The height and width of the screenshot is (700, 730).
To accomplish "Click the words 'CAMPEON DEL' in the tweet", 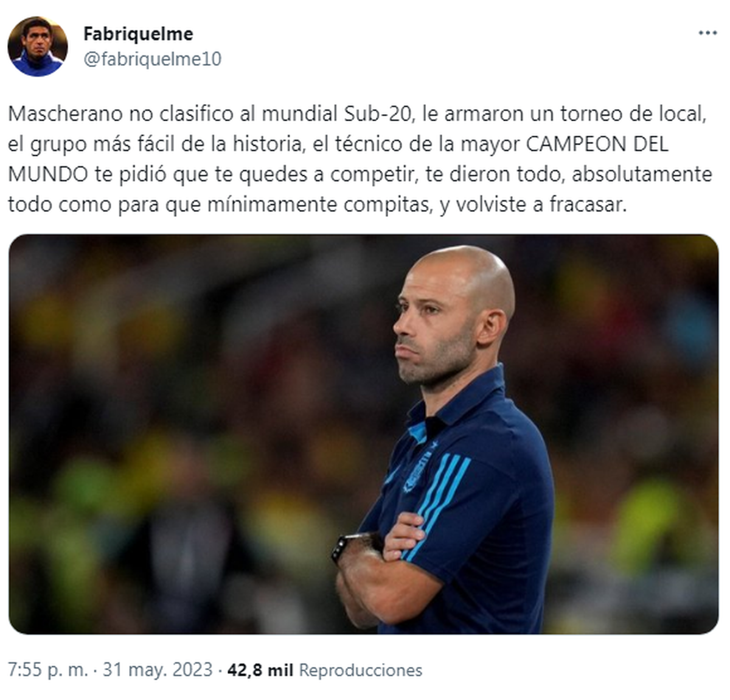I will click(x=596, y=144).
